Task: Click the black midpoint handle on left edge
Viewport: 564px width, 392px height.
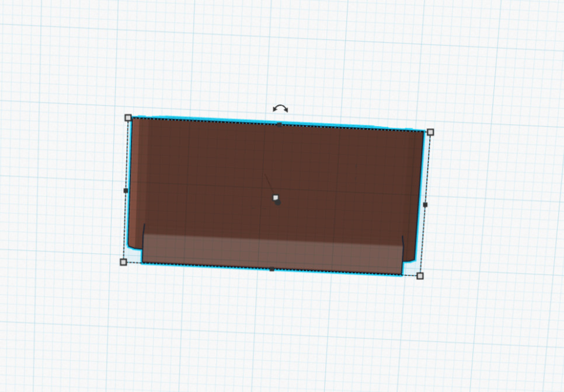Action: coord(126,190)
